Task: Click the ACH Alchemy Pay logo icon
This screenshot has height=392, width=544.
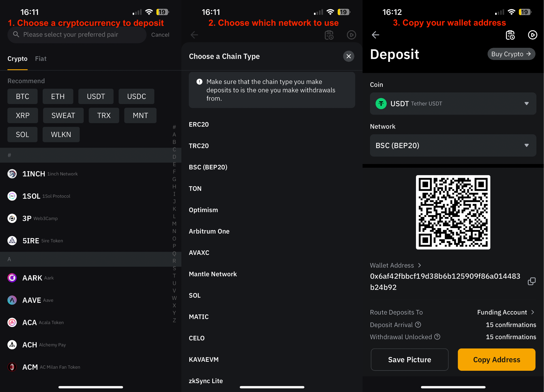Action: (x=12, y=345)
